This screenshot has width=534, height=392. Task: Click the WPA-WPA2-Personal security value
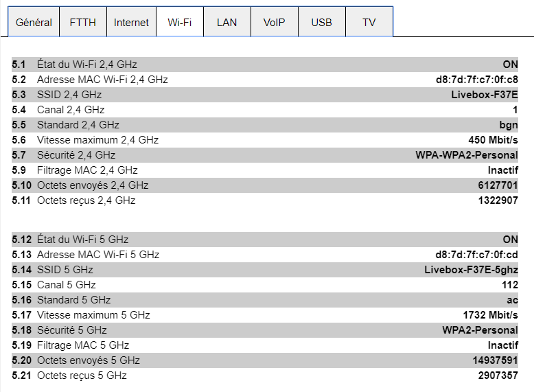[467, 155]
